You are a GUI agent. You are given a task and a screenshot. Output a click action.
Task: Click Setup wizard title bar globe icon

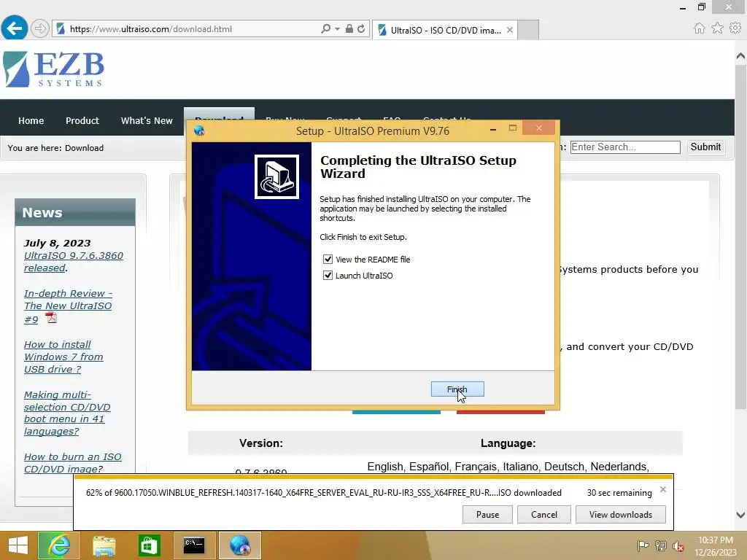pyautogui.click(x=199, y=131)
